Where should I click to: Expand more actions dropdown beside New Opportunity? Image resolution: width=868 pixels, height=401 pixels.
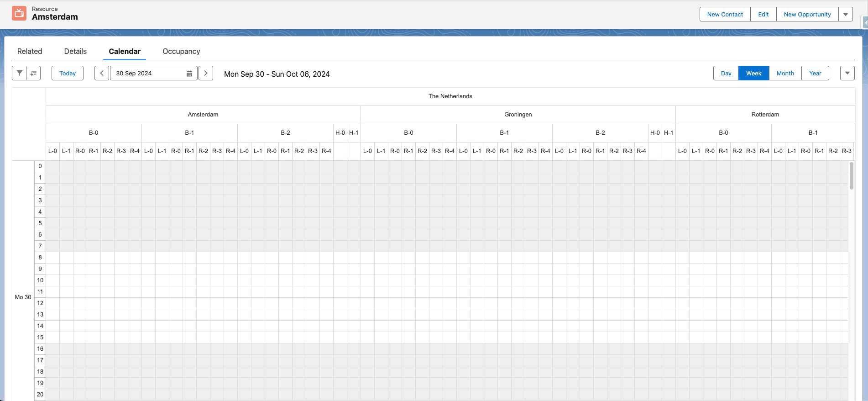846,14
